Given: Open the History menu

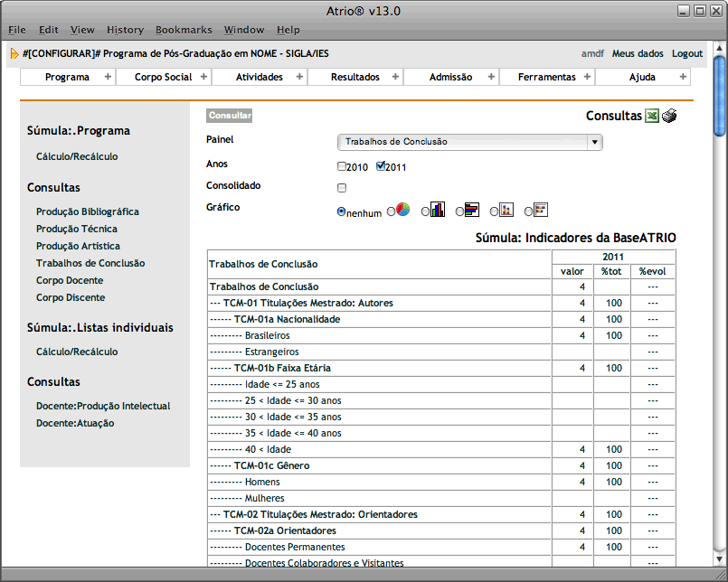Looking at the screenshot, I should point(125,30).
